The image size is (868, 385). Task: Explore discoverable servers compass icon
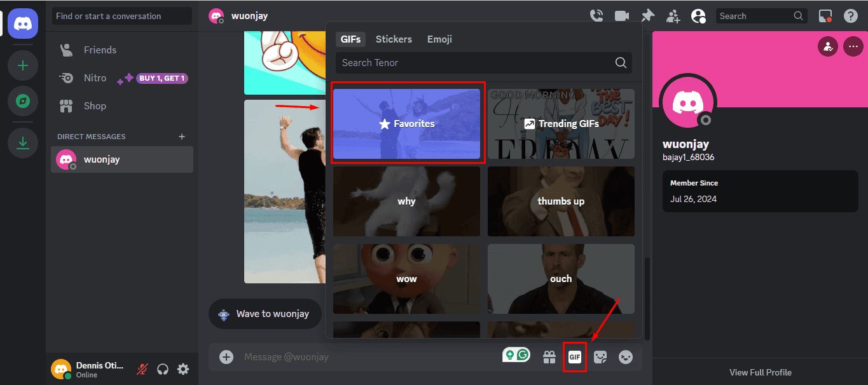pos(23,101)
